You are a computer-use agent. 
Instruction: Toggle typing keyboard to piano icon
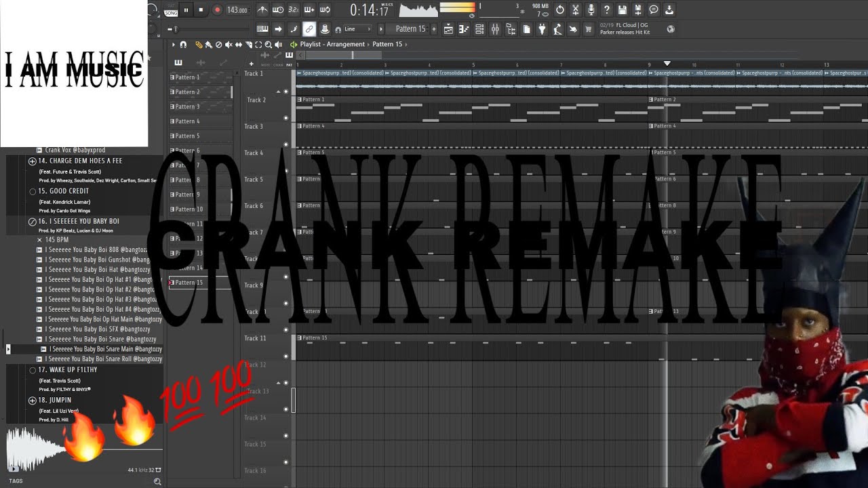262,29
